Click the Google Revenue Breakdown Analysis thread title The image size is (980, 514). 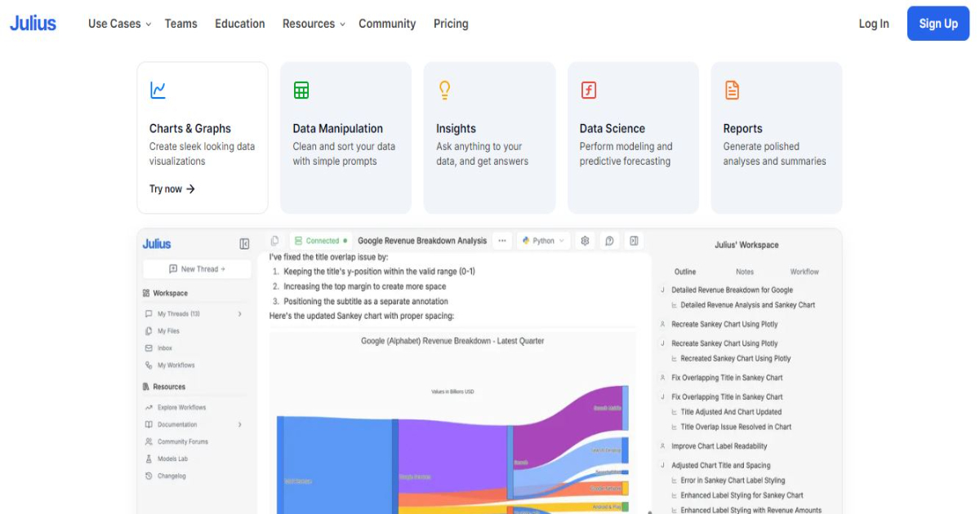[x=422, y=241]
